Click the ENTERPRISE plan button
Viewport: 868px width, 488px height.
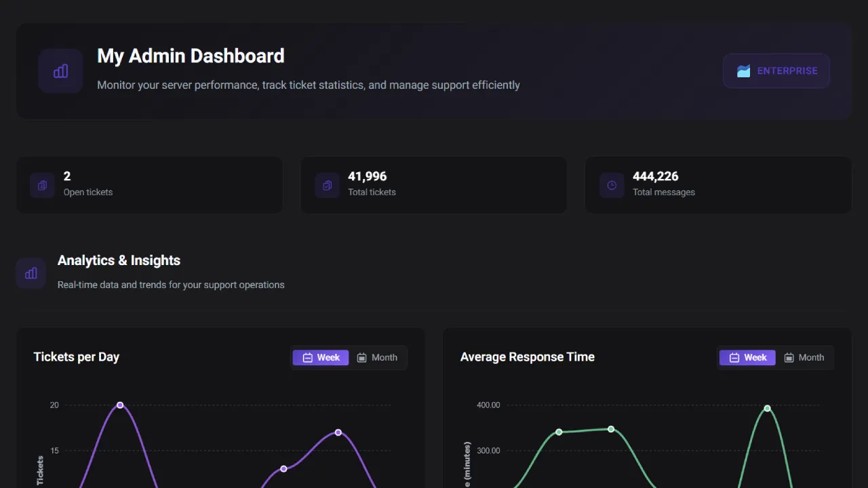pyautogui.click(x=776, y=71)
